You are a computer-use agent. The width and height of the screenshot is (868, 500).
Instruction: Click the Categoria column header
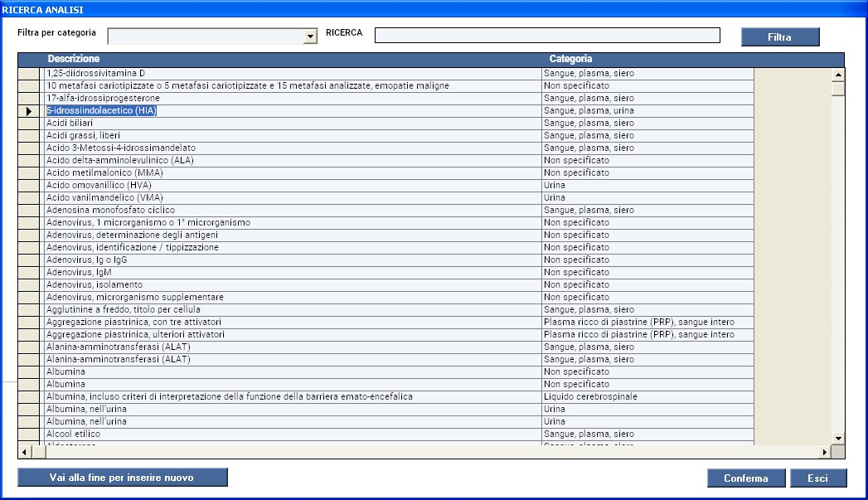tap(570, 59)
